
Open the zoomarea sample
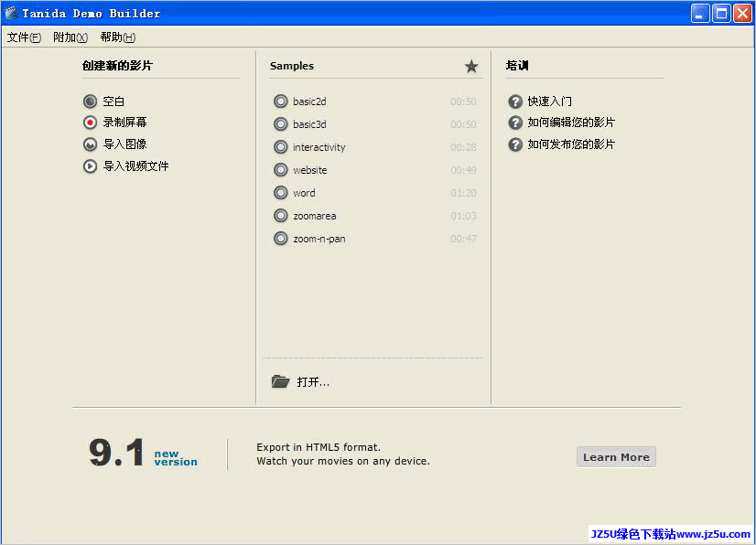315,216
